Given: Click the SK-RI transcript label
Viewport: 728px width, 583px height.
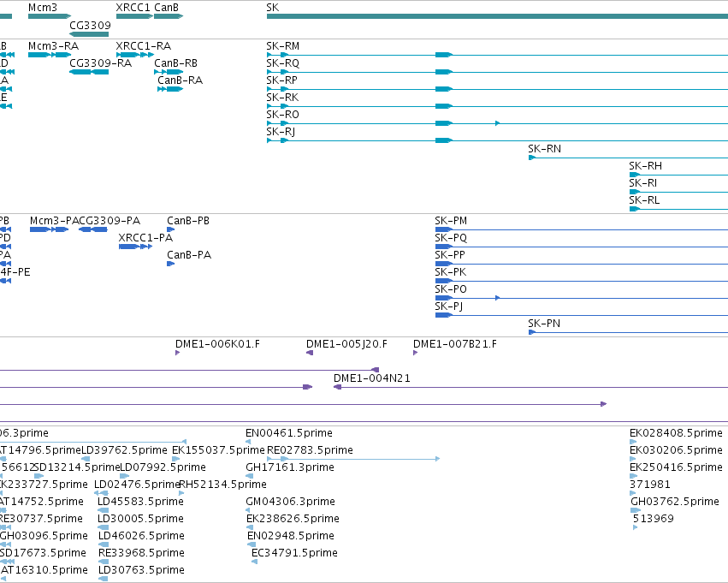Looking at the screenshot, I should (643, 183).
